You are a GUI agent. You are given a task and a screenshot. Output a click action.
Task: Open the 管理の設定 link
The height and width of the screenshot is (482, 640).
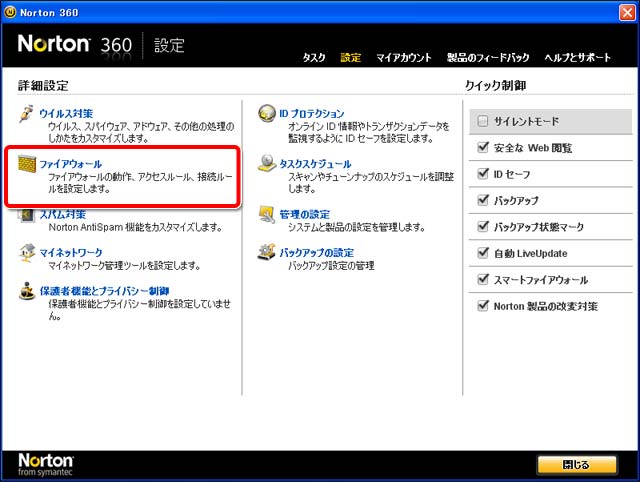[x=304, y=214]
